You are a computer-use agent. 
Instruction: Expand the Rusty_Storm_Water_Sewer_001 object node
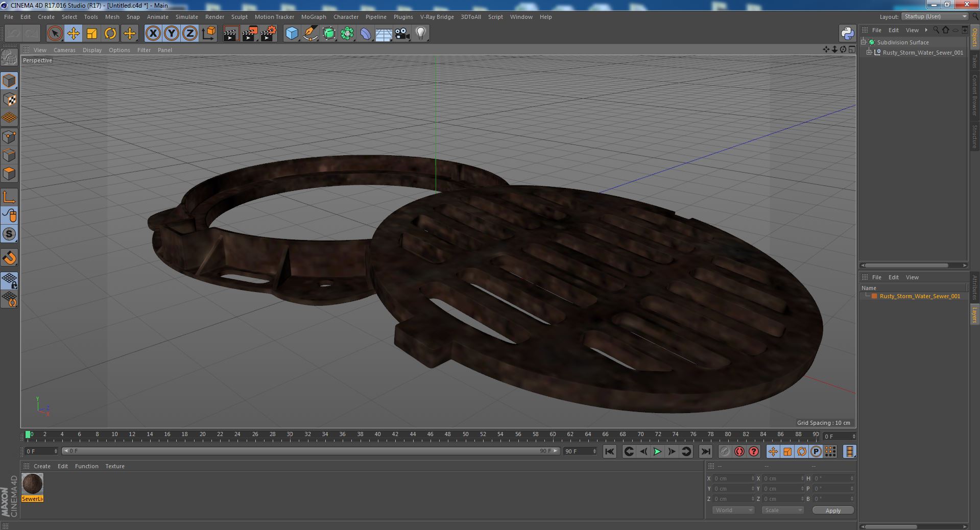tap(869, 53)
